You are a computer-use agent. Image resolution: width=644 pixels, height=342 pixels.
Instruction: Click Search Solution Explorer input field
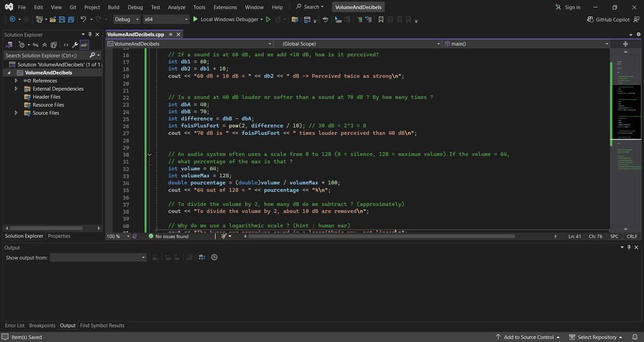click(x=45, y=55)
